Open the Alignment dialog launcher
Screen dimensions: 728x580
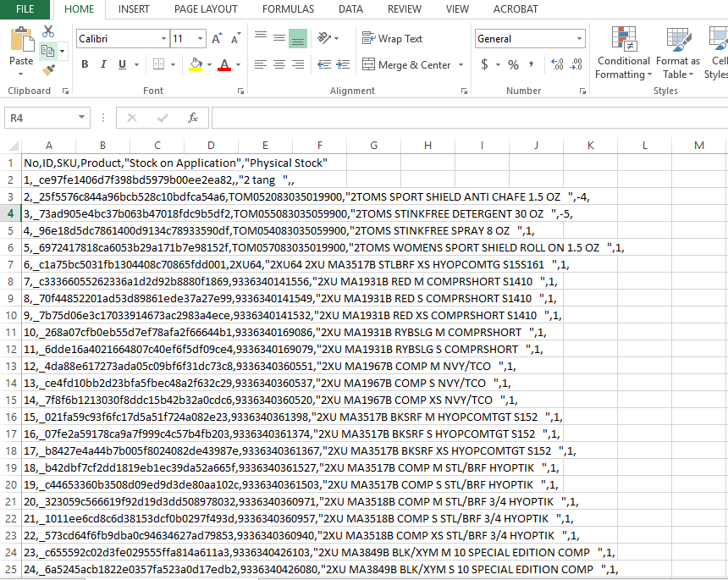click(x=464, y=91)
